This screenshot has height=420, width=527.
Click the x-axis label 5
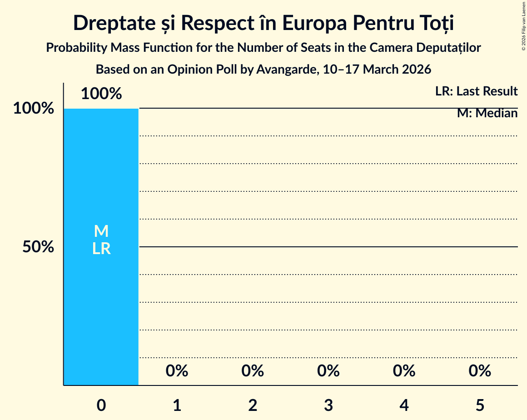(480, 405)
